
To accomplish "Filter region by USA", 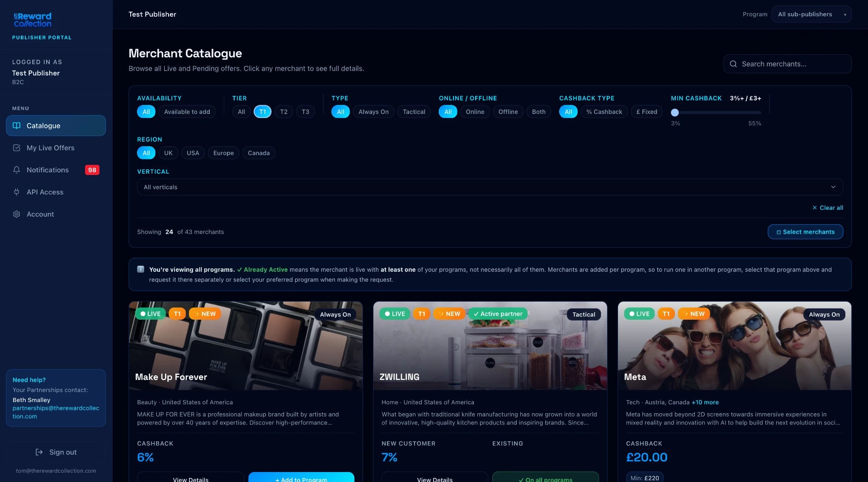I will (193, 153).
